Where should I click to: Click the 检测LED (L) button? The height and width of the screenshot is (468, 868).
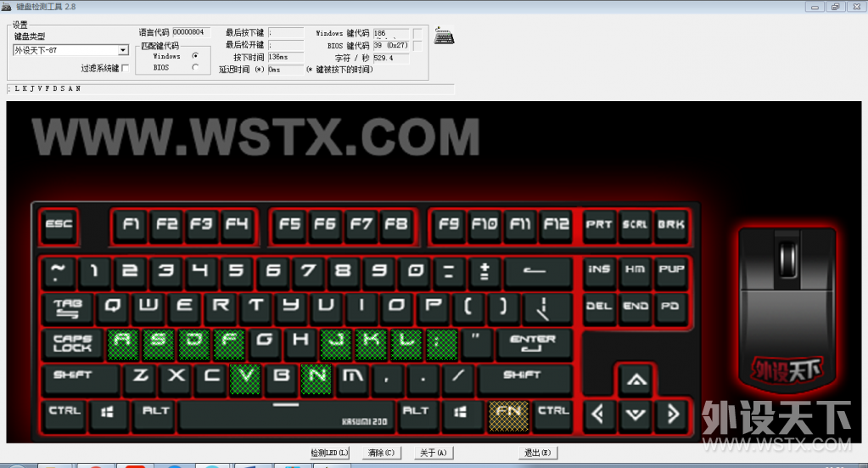(329, 453)
